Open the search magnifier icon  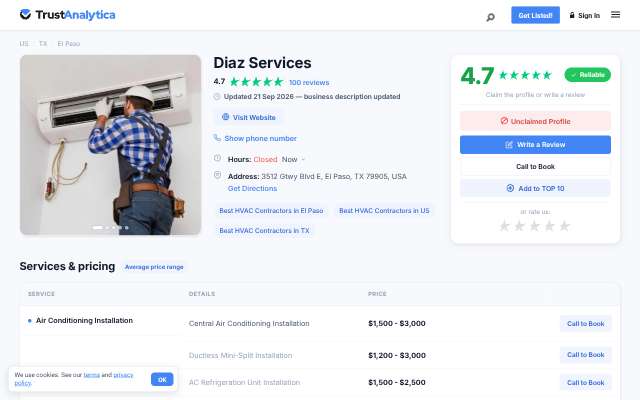click(x=490, y=17)
